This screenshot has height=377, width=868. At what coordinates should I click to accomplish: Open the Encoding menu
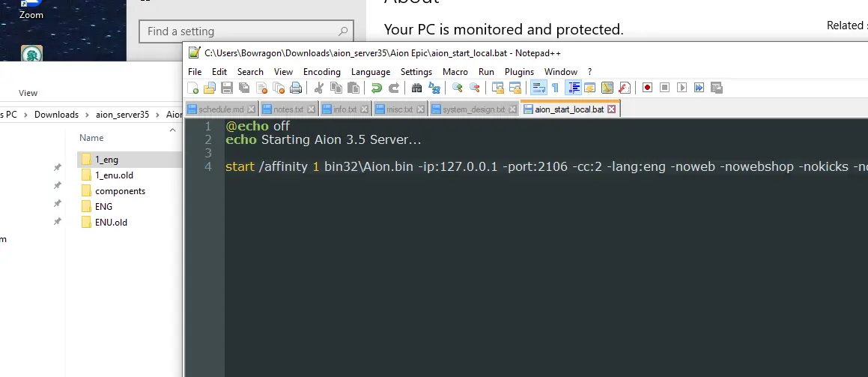(321, 72)
